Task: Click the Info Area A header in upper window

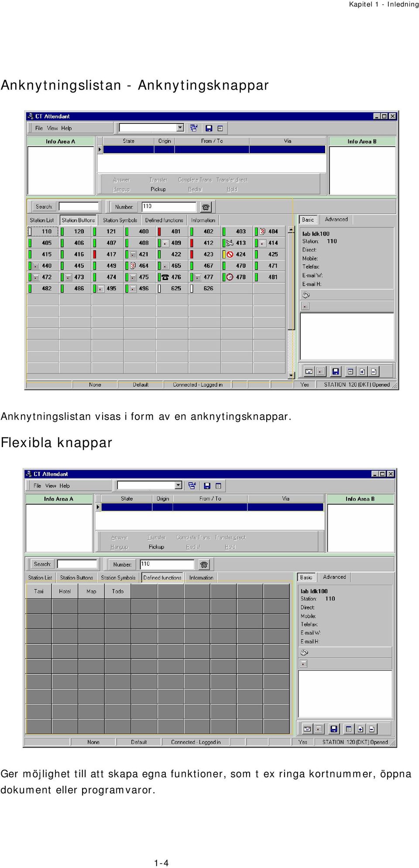Action: coord(60,141)
